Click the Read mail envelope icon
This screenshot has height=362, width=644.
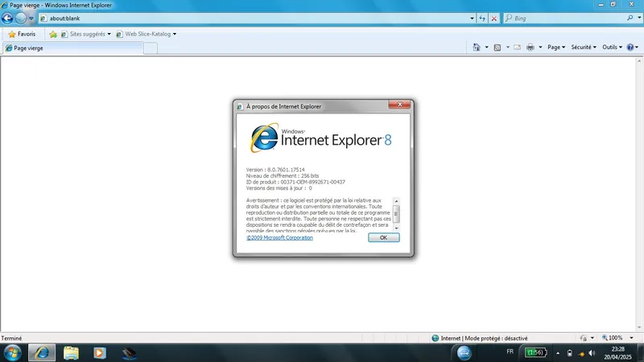point(518,47)
